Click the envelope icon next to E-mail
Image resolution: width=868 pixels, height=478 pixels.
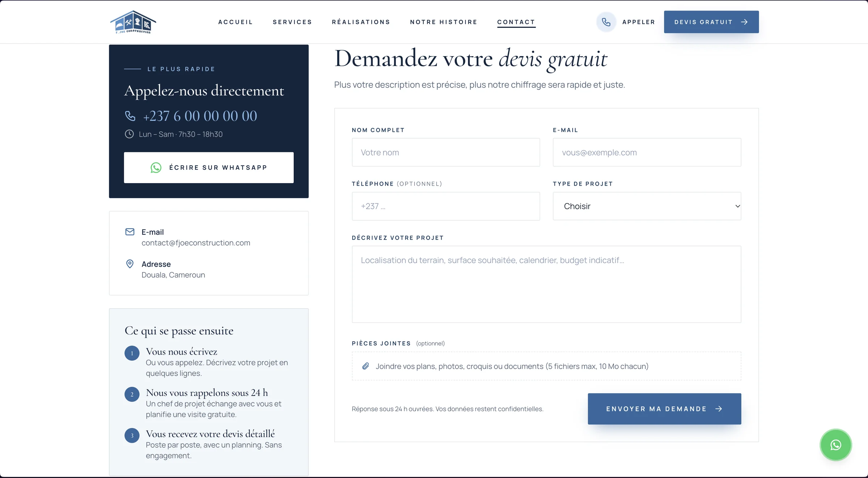pyautogui.click(x=130, y=232)
